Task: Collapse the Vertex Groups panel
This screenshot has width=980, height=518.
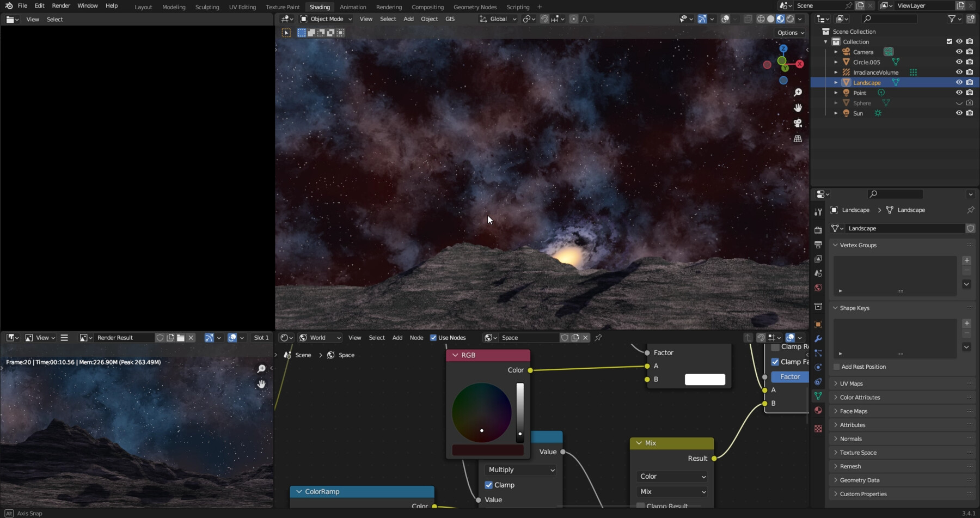Action: pyautogui.click(x=858, y=245)
